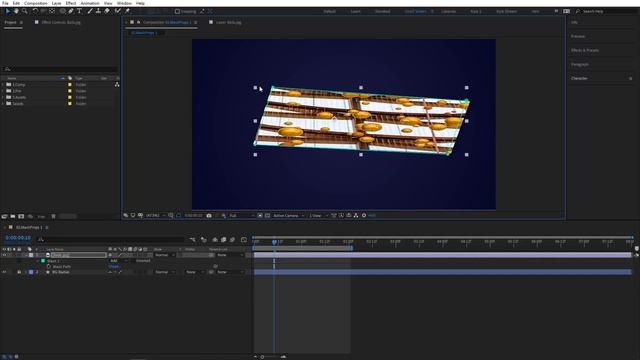Viewport: 640px width, 360px height.
Task: Select the Selection arrow tool
Action: pyautogui.click(x=7, y=11)
